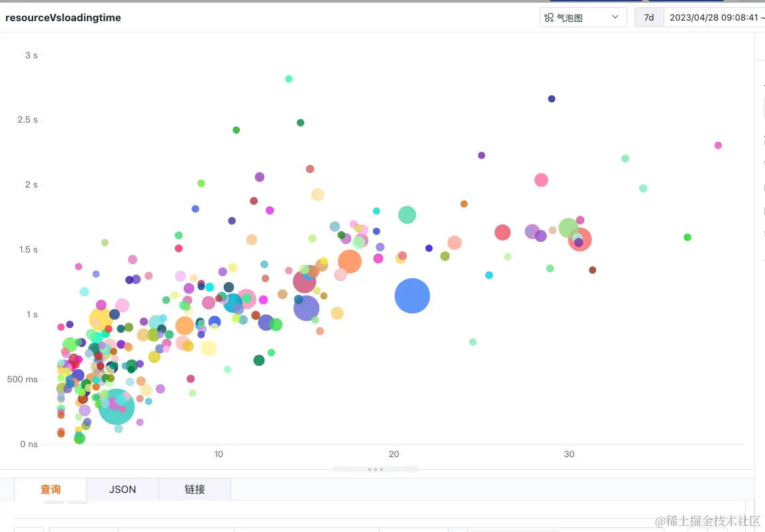Click the x-axis label 20
Screen dimensions: 765x532
(x=393, y=454)
